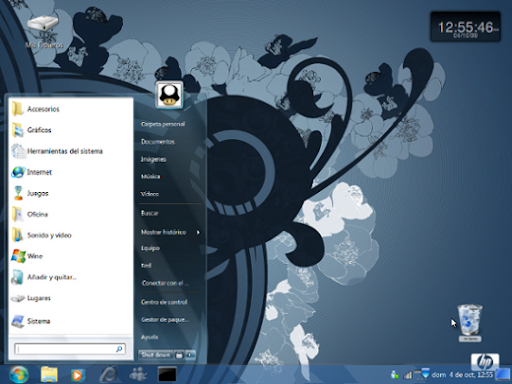Open shutdown options arrow button
This screenshot has height=384, width=512.
[x=190, y=355]
